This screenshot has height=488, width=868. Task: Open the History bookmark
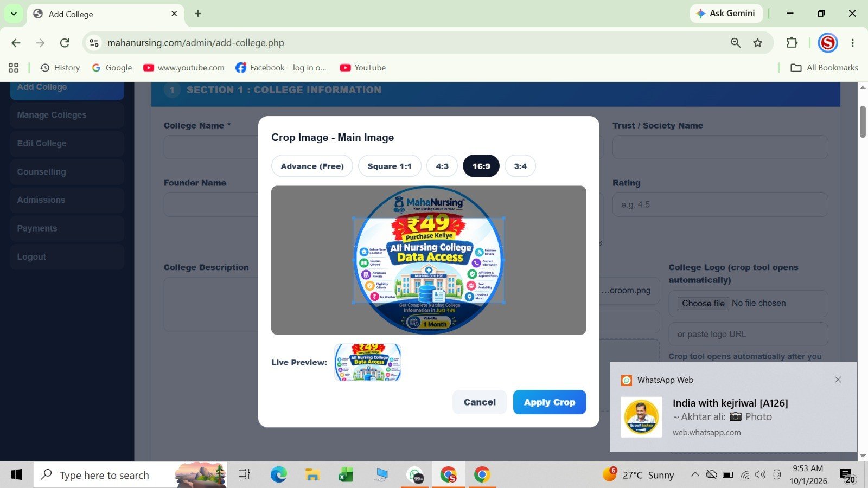[x=60, y=68]
